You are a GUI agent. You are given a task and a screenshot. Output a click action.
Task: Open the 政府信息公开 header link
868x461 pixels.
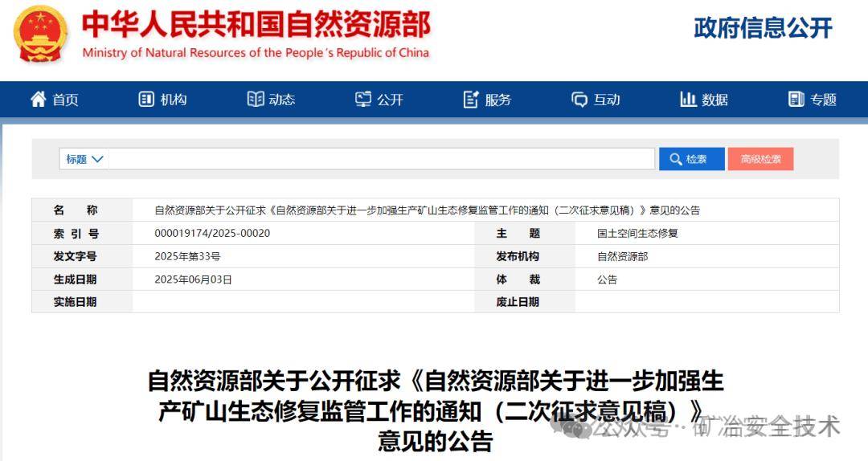pos(763,27)
